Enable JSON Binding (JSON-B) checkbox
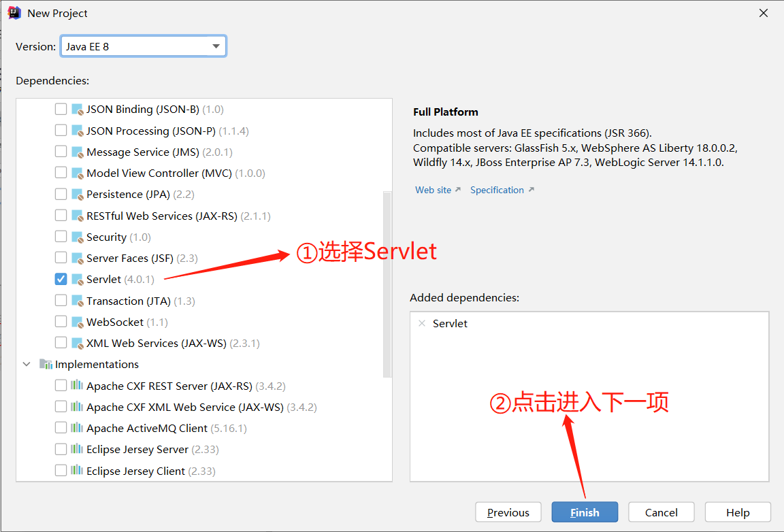The height and width of the screenshot is (532, 784). (61, 109)
